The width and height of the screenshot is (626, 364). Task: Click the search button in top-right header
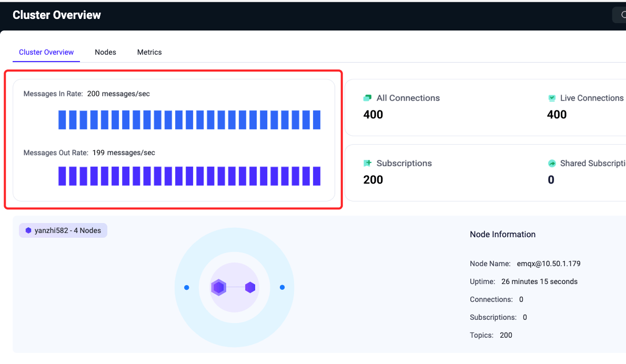tap(620, 15)
